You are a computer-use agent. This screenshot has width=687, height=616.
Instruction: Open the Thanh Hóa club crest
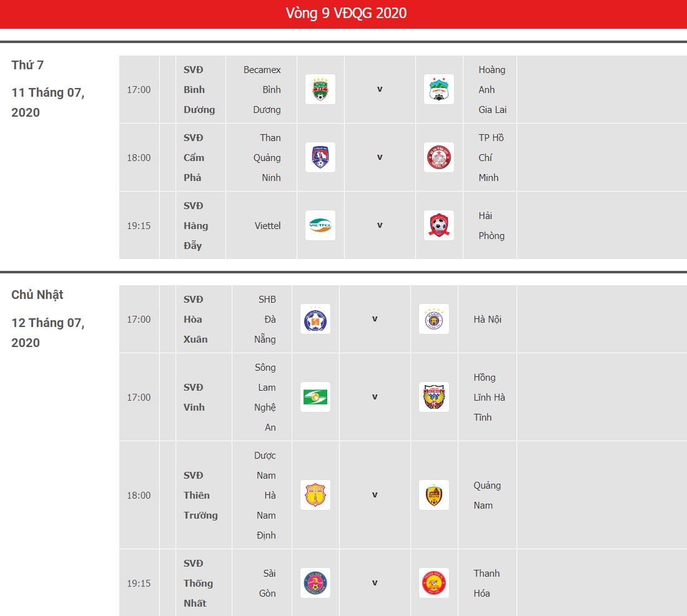(434, 583)
